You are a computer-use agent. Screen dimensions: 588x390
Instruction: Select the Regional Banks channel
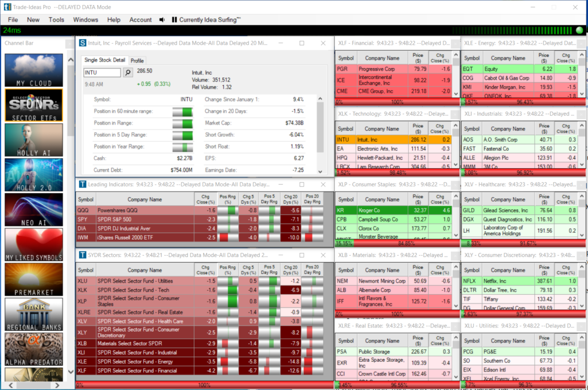34,314
